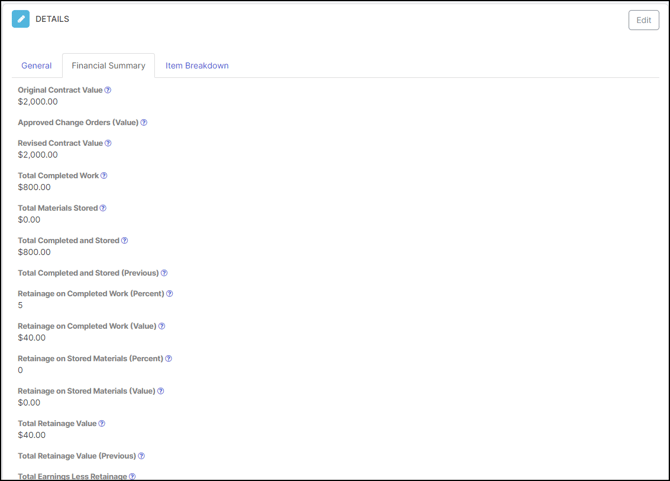Click the $2,000.00 Original Contract Value amount
Image resolution: width=670 pixels, height=481 pixels.
(38, 102)
